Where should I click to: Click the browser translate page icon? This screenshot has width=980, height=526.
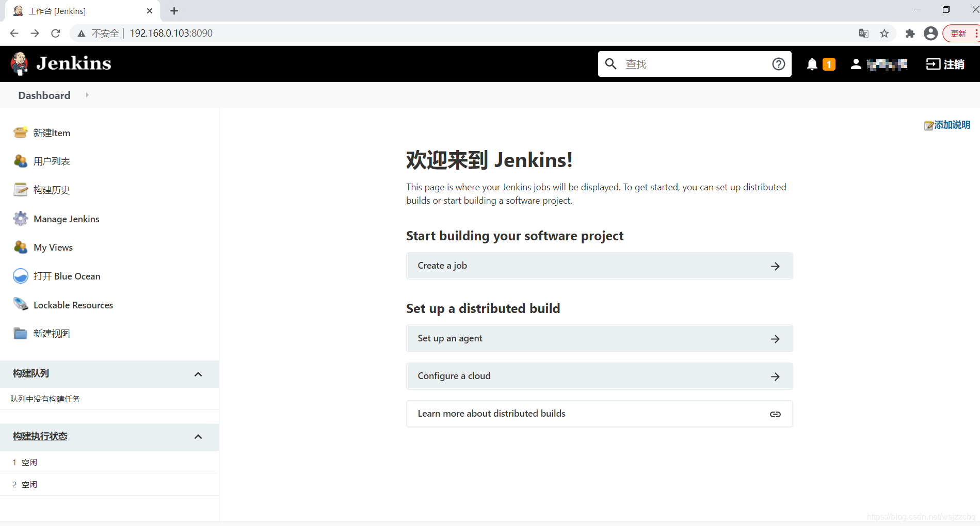pos(863,34)
